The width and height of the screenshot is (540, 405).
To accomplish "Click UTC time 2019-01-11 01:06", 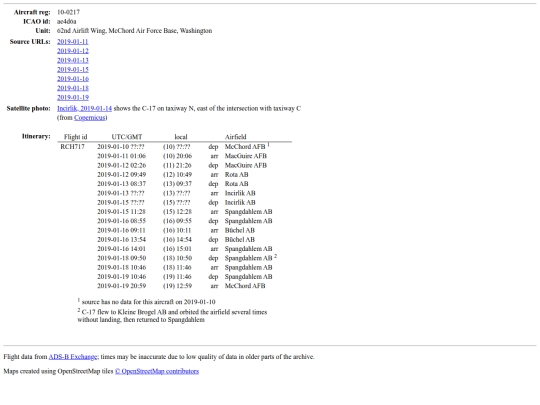I will click(122, 156).
